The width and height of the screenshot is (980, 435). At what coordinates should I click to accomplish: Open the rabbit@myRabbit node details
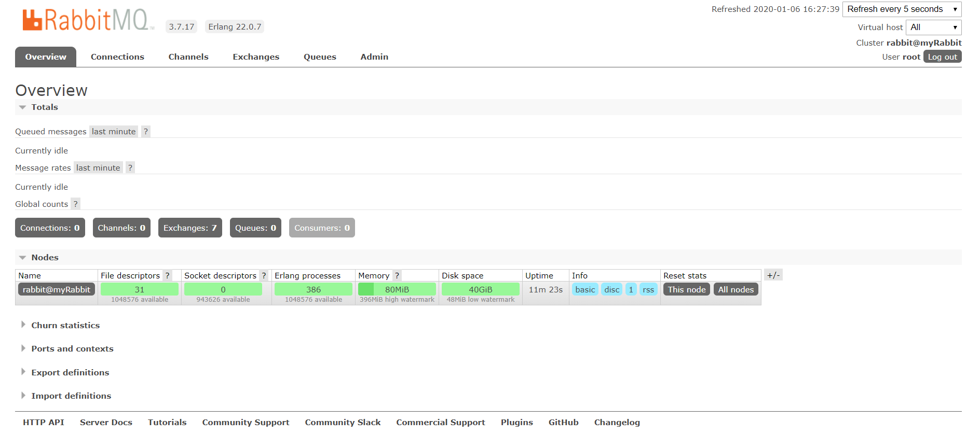pos(57,290)
